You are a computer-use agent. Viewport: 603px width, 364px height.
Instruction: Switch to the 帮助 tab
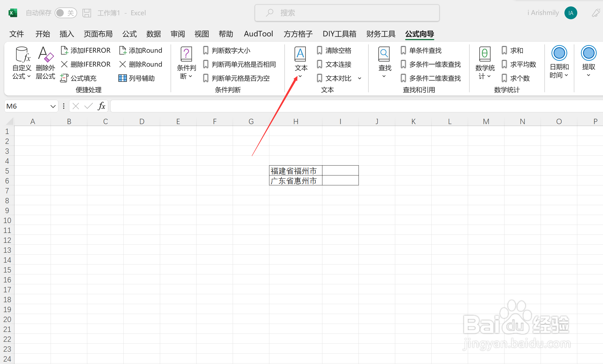(x=226, y=34)
